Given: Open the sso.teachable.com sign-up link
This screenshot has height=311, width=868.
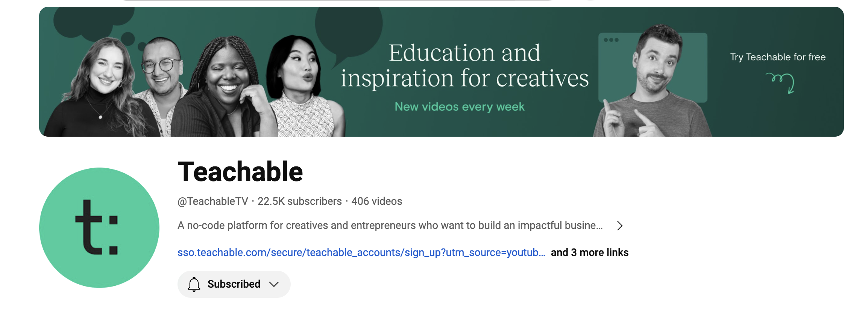Looking at the screenshot, I should point(361,252).
